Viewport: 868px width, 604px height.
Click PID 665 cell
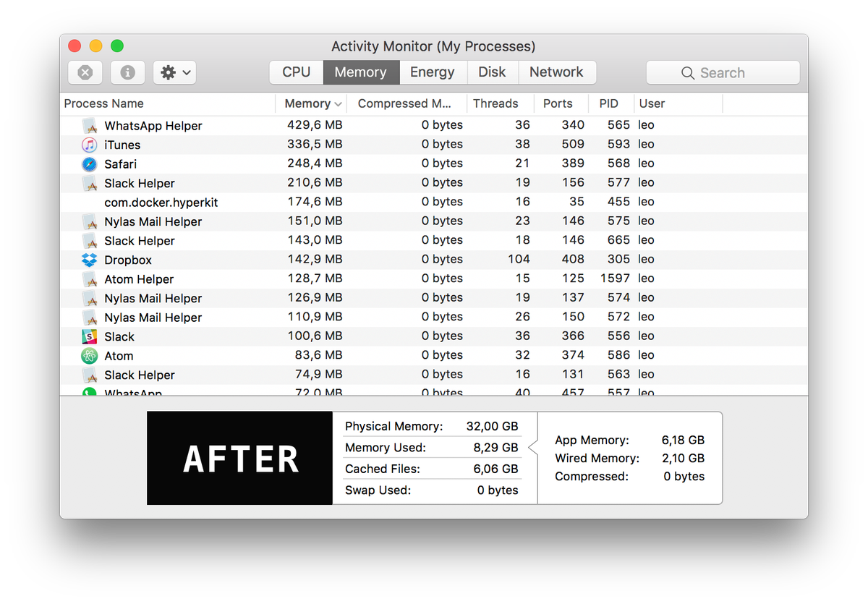(x=618, y=240)
